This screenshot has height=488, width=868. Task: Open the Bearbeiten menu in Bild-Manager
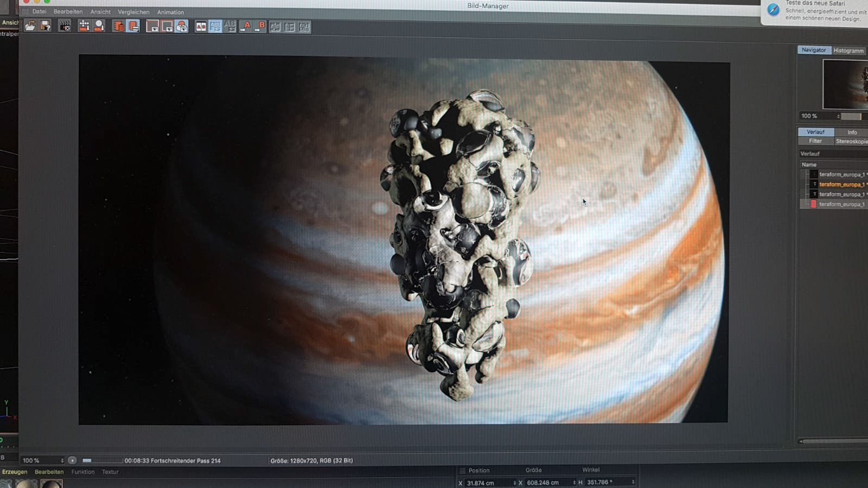click(68, 11)
